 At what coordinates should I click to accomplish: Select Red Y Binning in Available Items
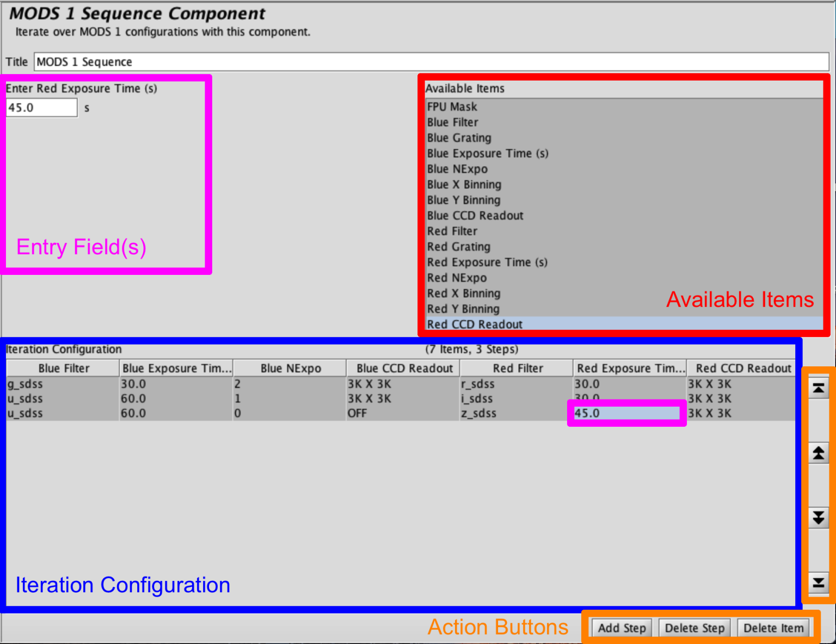[624, 309]
